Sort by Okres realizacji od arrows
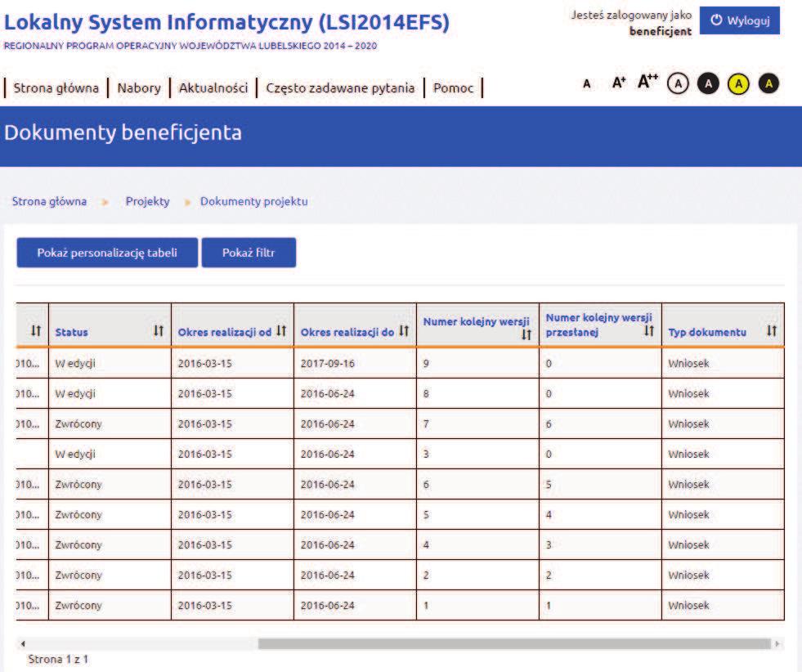 coord(281,331)
